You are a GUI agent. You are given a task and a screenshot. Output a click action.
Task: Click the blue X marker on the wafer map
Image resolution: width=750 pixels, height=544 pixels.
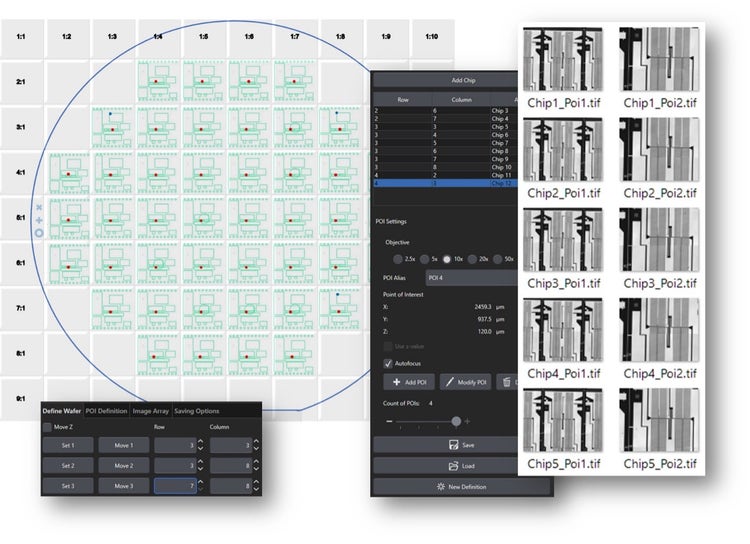[39, 207]
